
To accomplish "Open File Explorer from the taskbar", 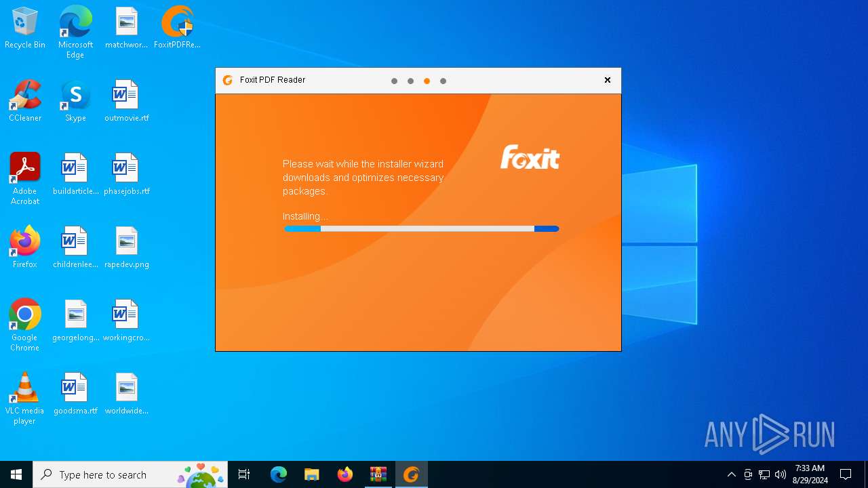I will pos(312,474).
